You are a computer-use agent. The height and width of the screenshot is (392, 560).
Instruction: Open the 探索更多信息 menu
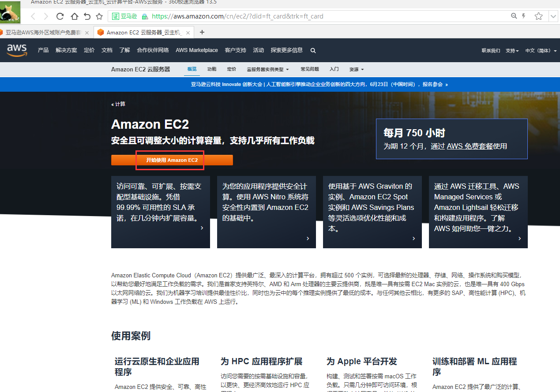[x=287, y=50]
